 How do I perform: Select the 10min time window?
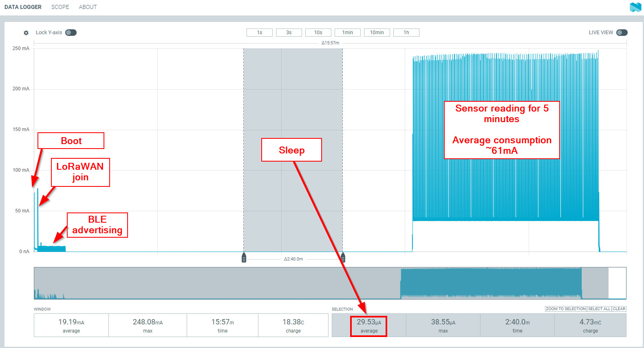point(377,33)
